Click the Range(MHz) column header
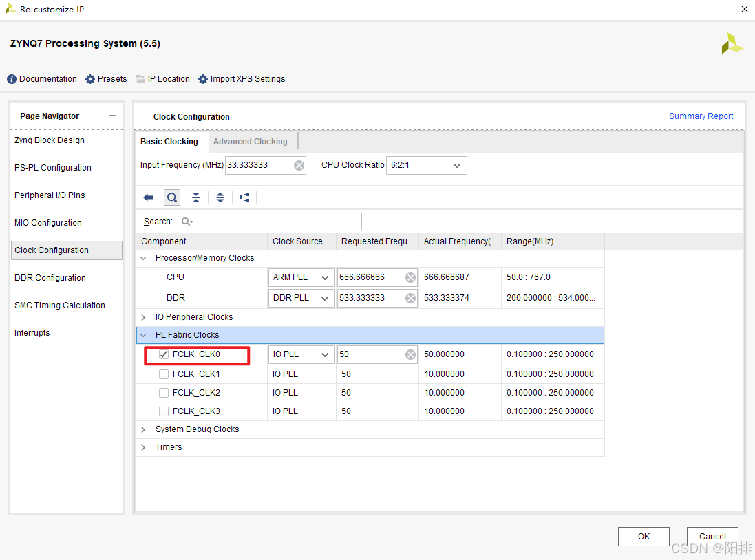755x560 pixels. [x=553, y=241]
